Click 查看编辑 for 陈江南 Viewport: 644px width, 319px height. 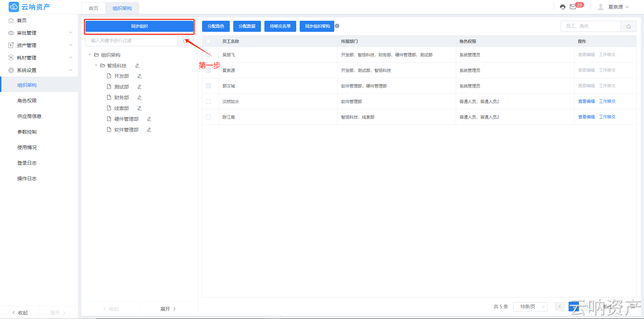(587, 117)
